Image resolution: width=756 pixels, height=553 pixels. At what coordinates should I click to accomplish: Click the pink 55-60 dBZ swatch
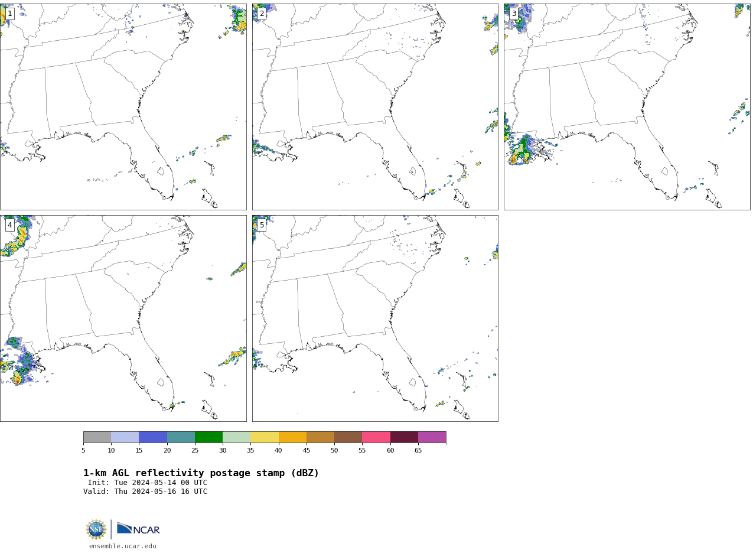coord(376,437)
